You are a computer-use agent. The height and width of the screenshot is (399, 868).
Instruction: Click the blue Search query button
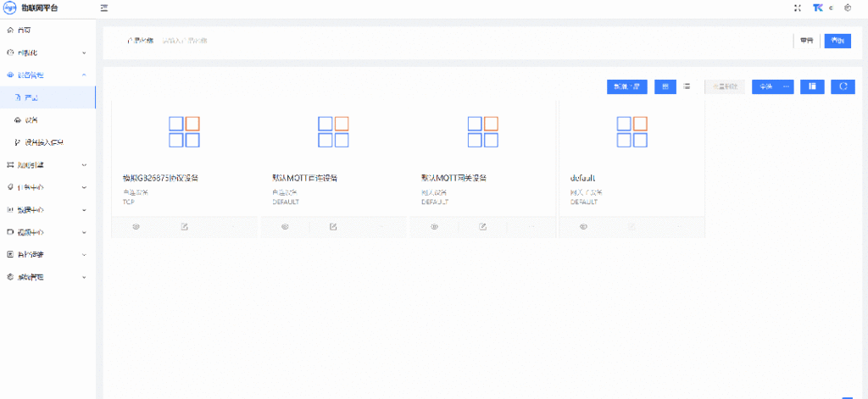[837, 41]
